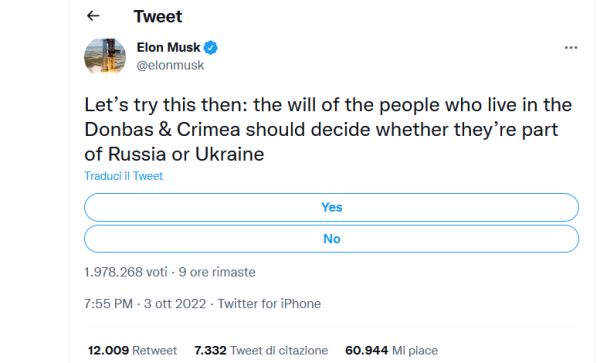Screen dimensions: 600x363
Task: Vote No in the poll
Action: (x=331, y=239)
